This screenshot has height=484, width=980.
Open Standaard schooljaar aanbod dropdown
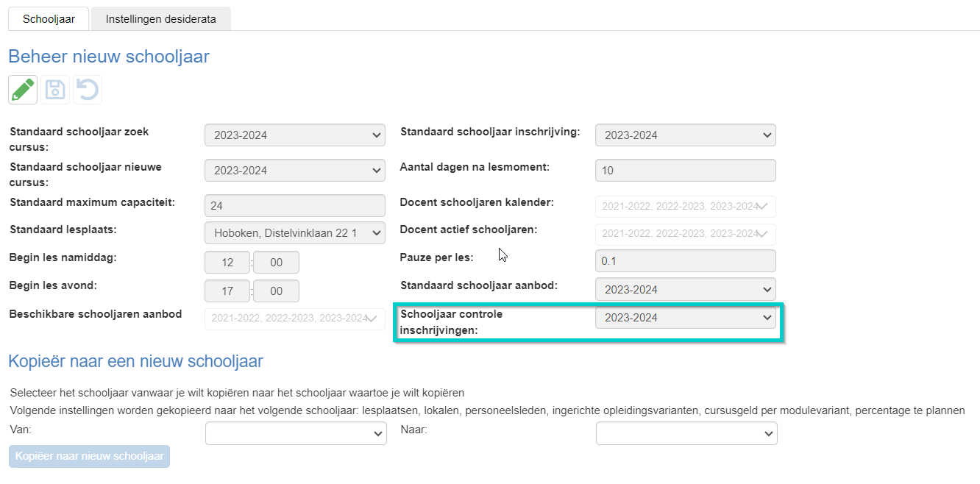pyautogui.click(x=686, y=289)
